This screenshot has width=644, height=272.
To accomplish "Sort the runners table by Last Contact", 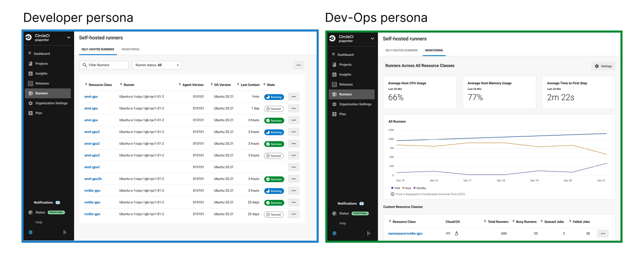I will [248, 85].
